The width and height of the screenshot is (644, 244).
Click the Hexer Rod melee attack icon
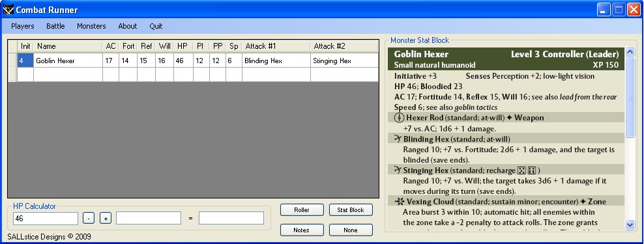tap(399, 118)
